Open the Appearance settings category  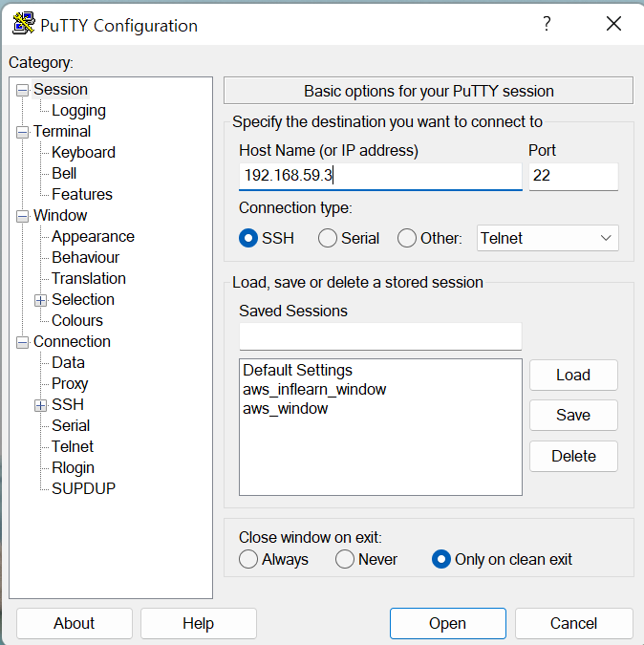[x=93, y=237]
